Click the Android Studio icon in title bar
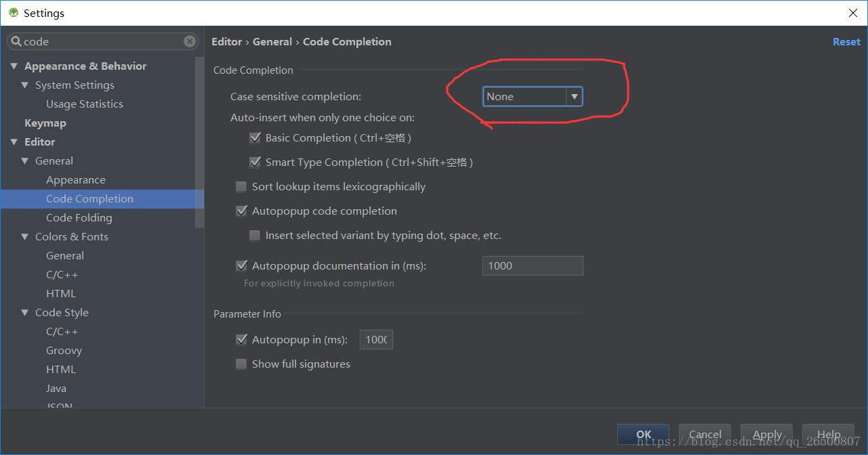This screenshot has height=455, width=868. [14, 13]
